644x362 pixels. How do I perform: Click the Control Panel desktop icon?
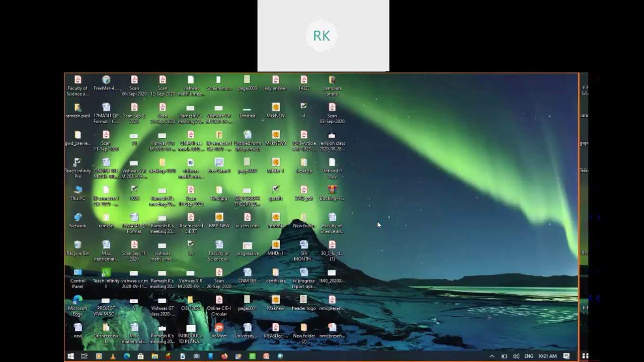click(x=77, y=279)
